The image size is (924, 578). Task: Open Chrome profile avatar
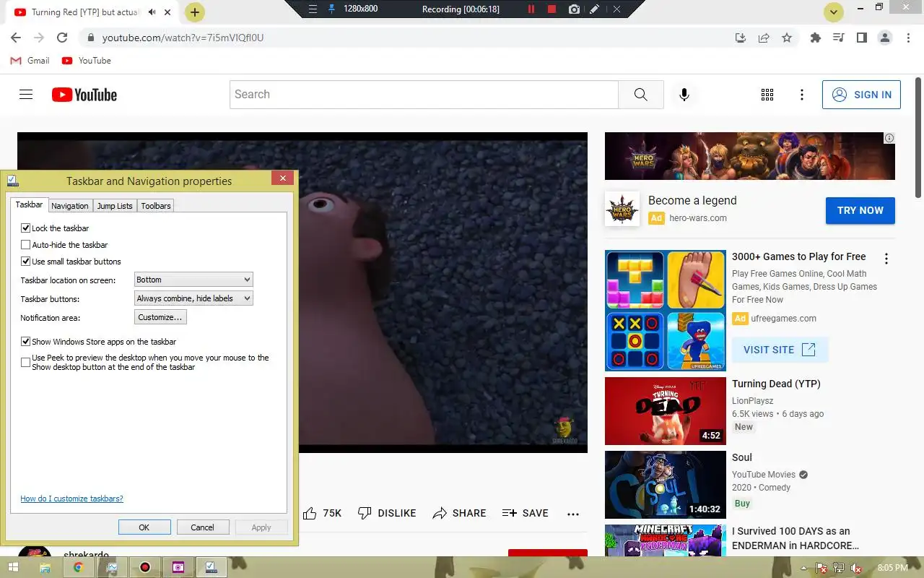[885, 38]
